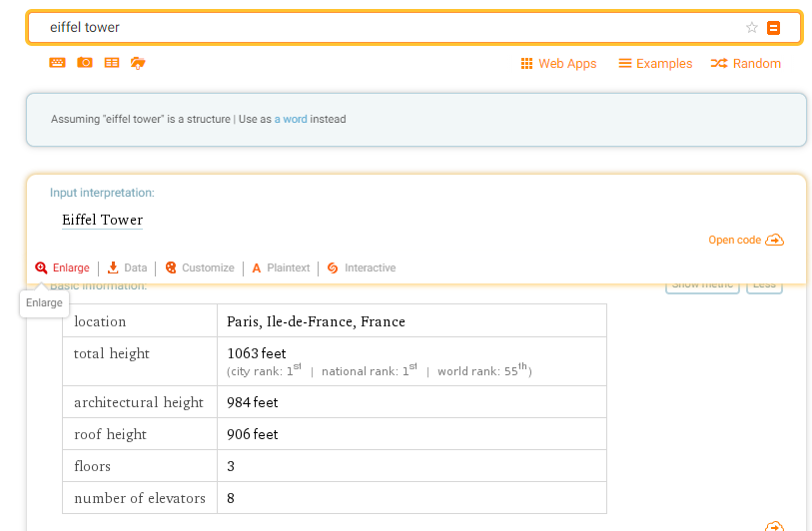Click Interactive option

(x=362, y=268)
